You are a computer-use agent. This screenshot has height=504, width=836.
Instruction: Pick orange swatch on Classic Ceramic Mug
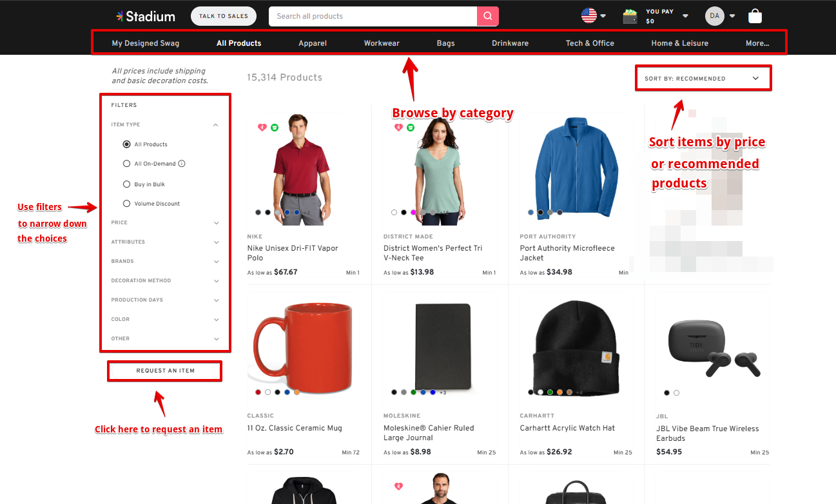pos(296,392)
